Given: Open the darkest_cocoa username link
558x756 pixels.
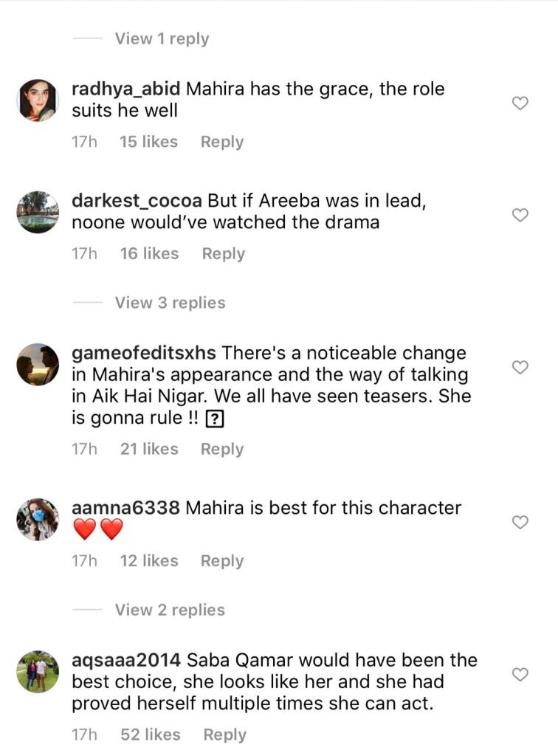Looking at the screenshot, I should [x=137, y=201].
